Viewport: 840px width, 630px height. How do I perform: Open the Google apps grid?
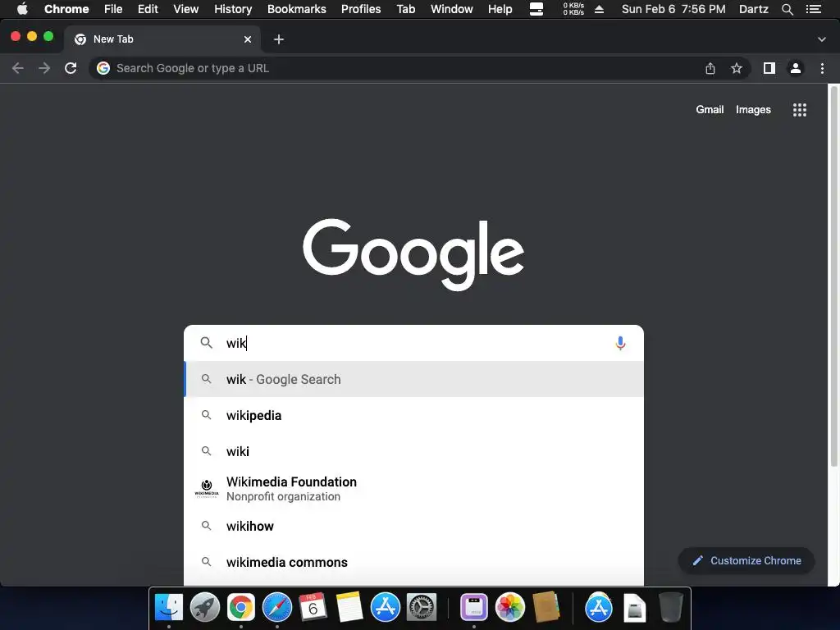coord(799,110)
